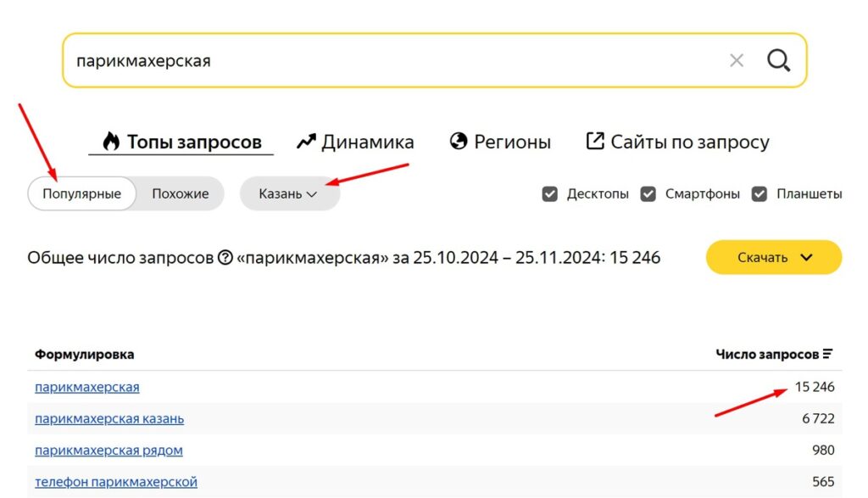Clear the search field with the X icon
The height and width of the screenshot is (498, 868).
[737, 60]
